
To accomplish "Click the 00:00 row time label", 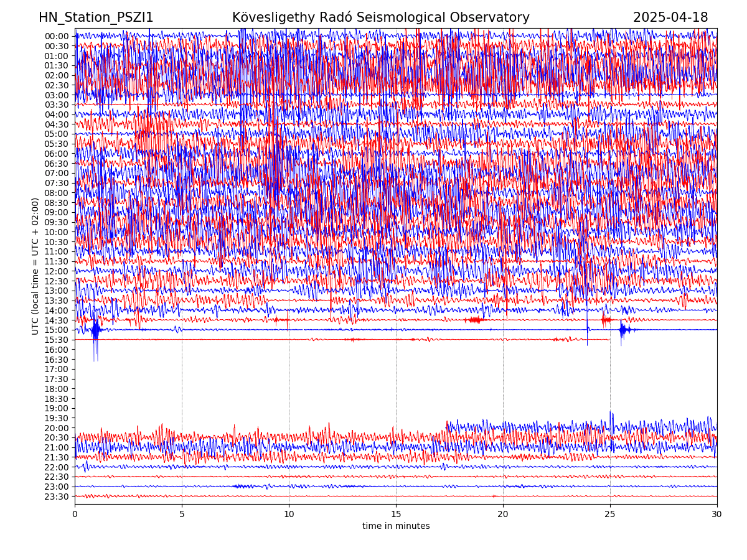I will click(57, 36).
